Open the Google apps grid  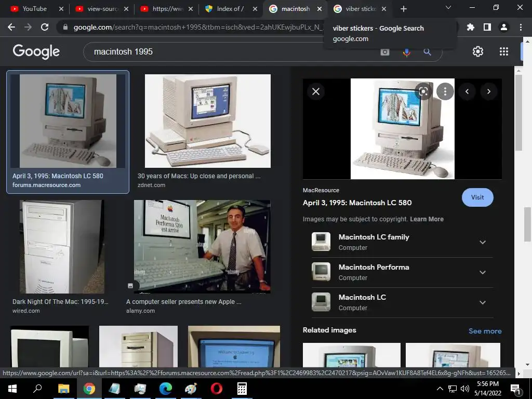click(504, 51)
